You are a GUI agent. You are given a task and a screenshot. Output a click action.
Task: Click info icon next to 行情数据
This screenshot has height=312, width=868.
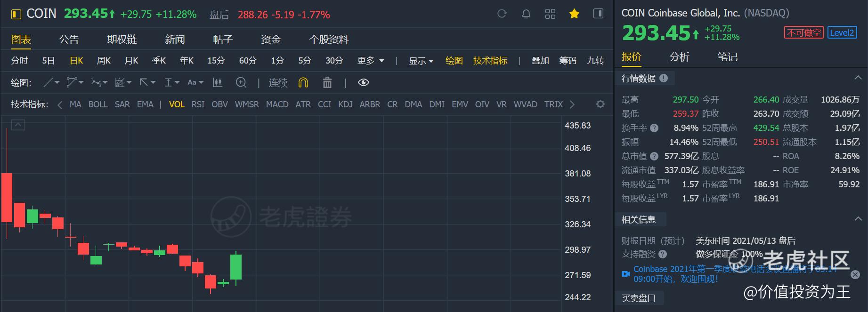pyautogui.click(x=664, y=78)
